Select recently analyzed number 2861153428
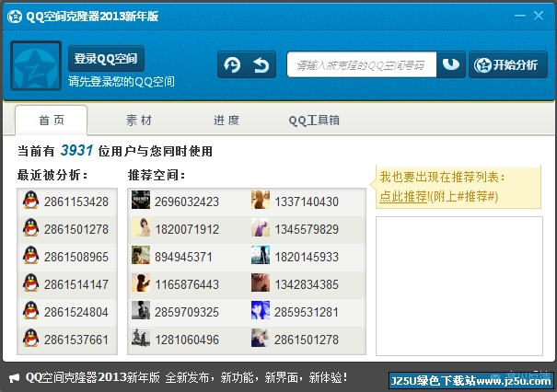557x392 pixels. click(x=76, y=202)
